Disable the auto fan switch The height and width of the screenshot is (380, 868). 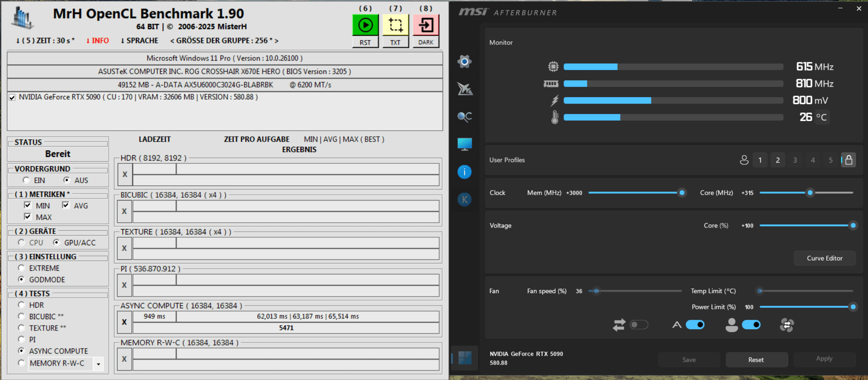coord(695,325)
